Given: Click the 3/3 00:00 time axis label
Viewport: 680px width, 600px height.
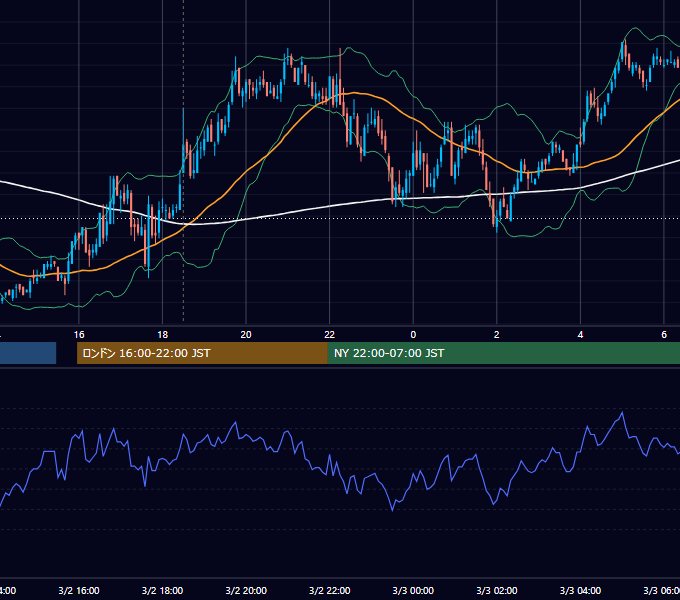Looking at the screenshot, I should tap(413, 590).
